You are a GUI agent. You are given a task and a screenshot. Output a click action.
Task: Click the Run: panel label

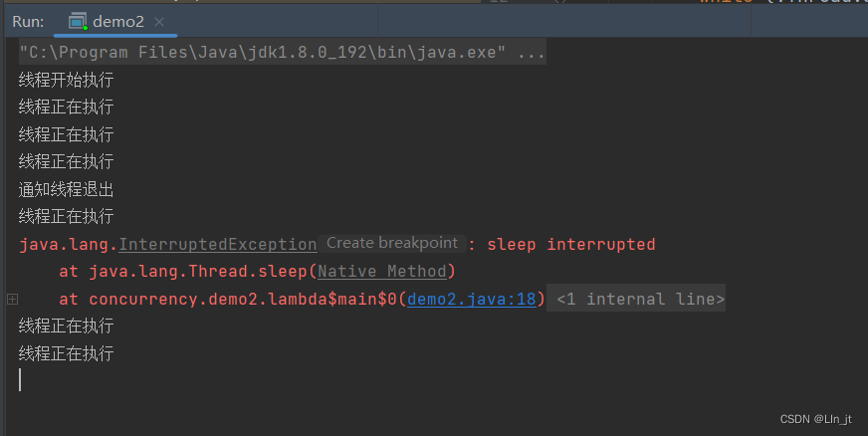pos(28,22)
